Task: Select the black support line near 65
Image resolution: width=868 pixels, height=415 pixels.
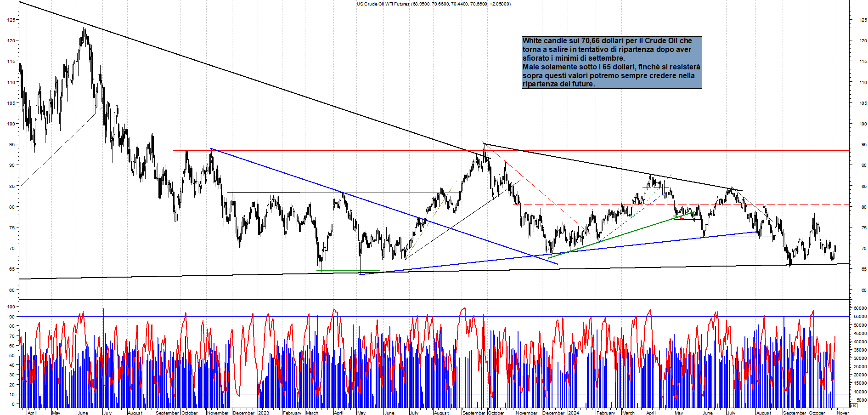Action: coord(434,271)
